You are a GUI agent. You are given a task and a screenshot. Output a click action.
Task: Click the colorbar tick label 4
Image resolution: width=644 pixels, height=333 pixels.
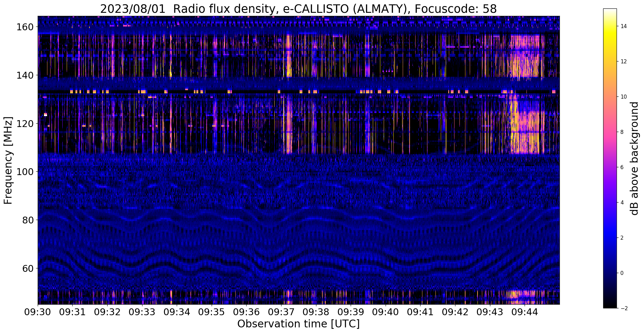click(622, 203)
